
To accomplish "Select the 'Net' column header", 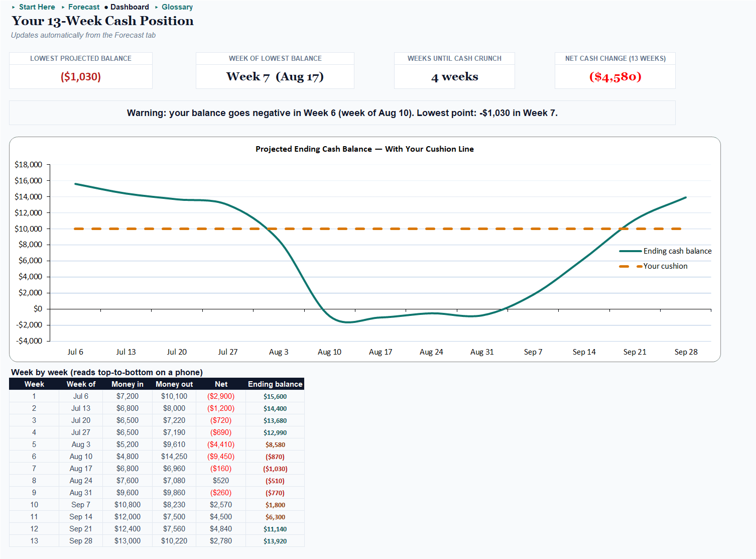I will (x=221, y=384).
